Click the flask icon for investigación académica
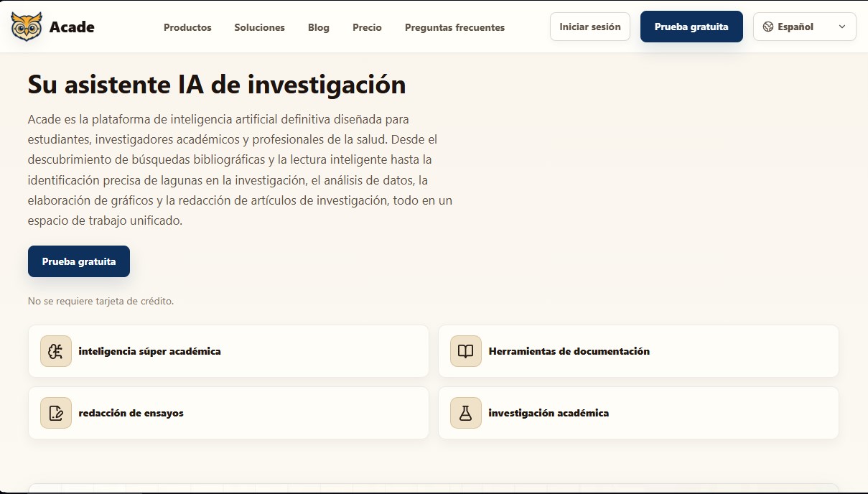 466,413
